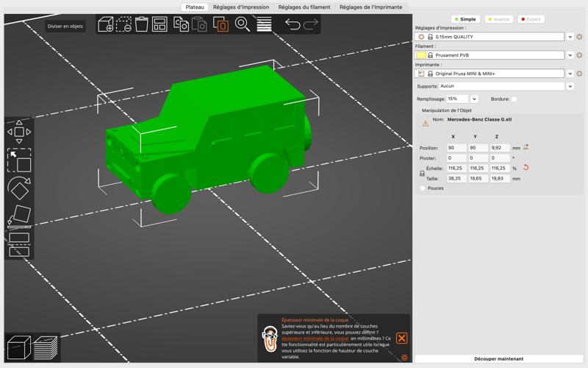Enable the Bordure checkbox
Viewport: 588px width, 368px height.
[x=514, y=99]
